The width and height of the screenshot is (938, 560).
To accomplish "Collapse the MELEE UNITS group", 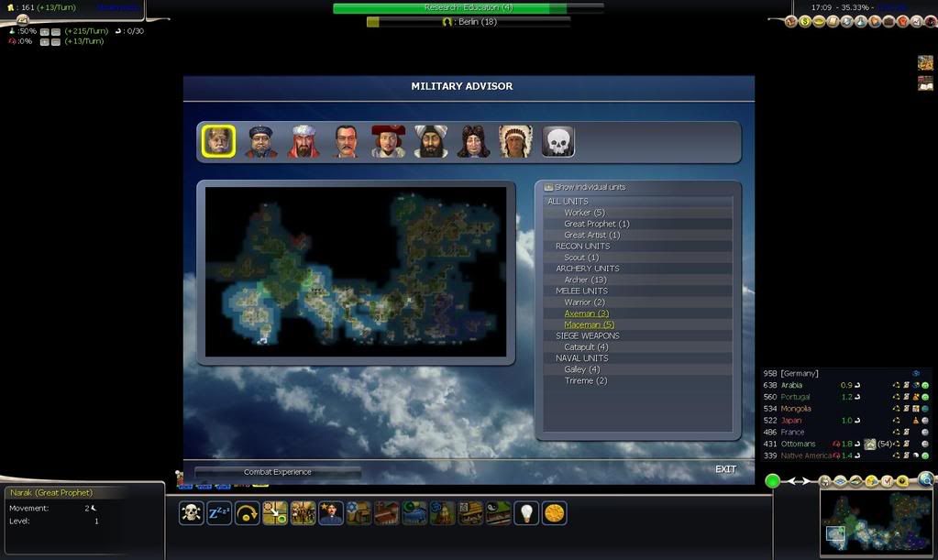I will (x=581, y=291).
